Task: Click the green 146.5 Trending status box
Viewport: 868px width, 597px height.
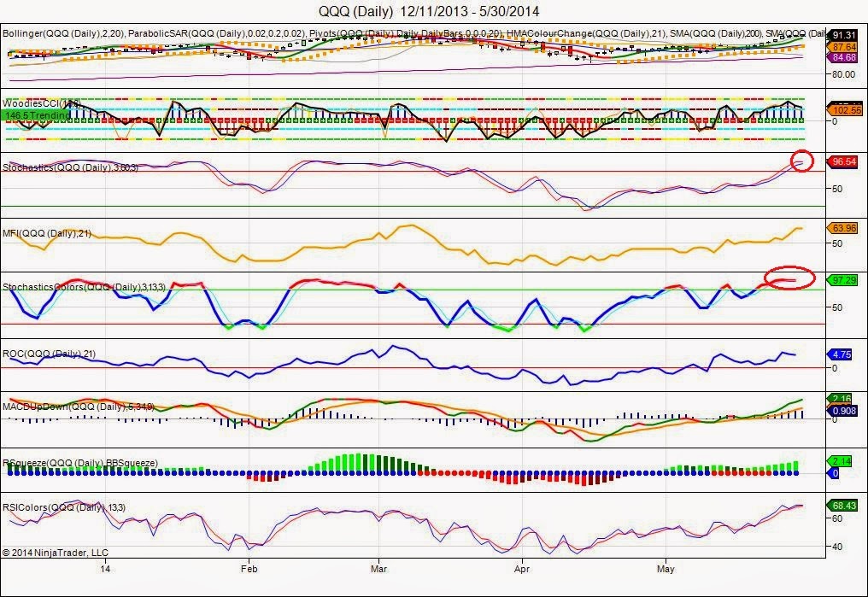Action: (36, 115)
